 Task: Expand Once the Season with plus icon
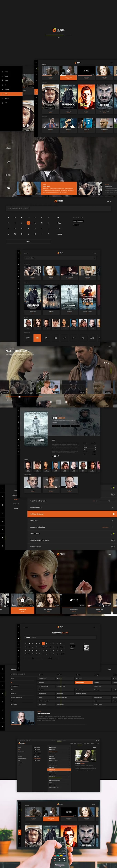pos(113,508)
